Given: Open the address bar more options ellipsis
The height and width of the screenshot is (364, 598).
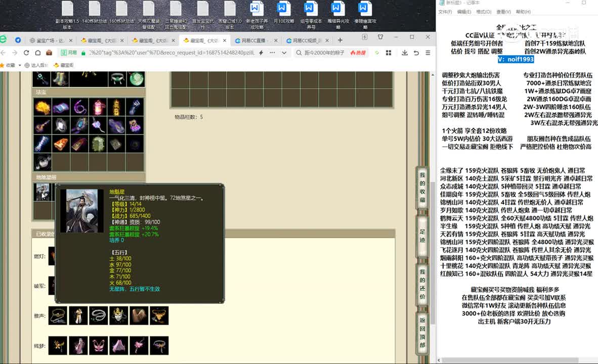Looking at the screenshot, I should point(272,53).
